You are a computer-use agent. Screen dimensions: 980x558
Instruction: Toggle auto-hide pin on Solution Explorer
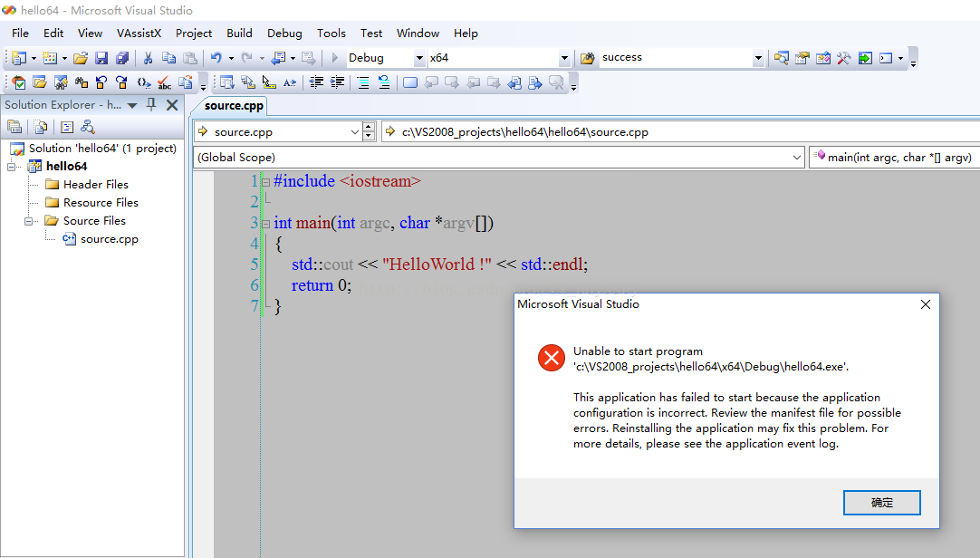tap(151, 104)
